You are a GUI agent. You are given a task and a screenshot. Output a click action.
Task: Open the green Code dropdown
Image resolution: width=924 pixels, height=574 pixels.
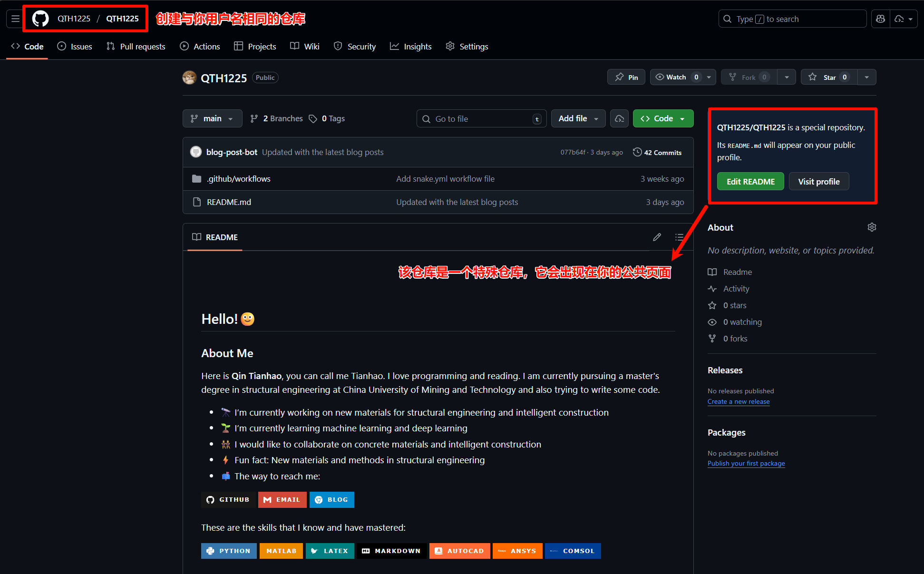pyautogui.click(x=663, y=118)
